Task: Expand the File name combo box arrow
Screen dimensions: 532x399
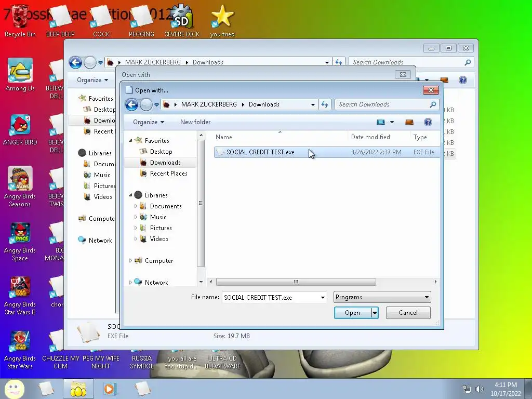Action: click(x=323, y=298)
